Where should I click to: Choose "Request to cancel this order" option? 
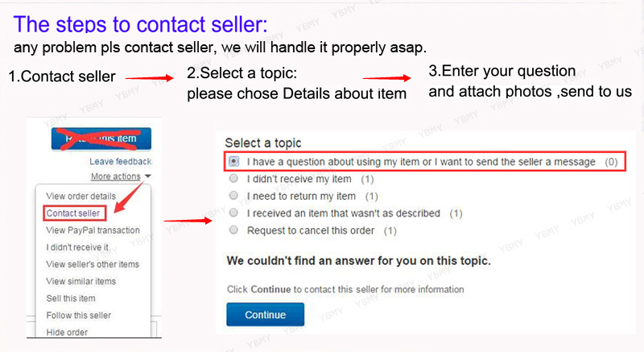233,230
